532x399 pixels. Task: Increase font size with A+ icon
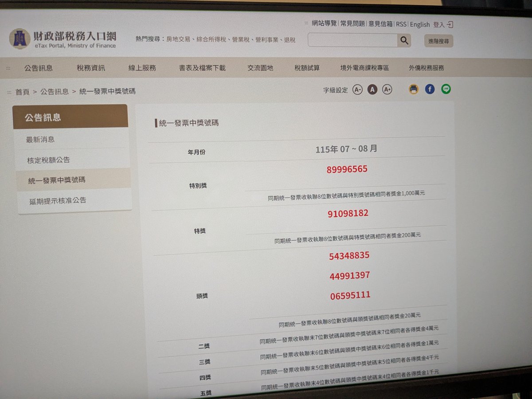387,90
